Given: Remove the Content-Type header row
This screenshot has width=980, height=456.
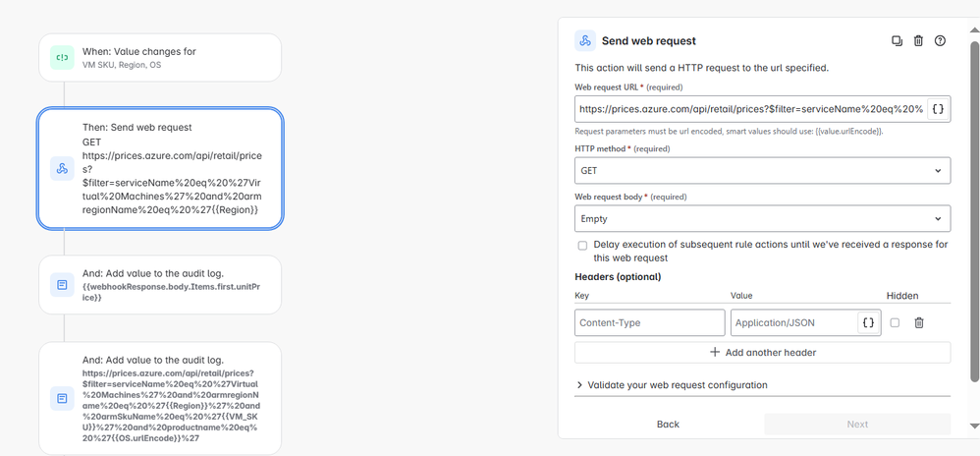Looking at the screenshot, I should (x=919, y=322).
